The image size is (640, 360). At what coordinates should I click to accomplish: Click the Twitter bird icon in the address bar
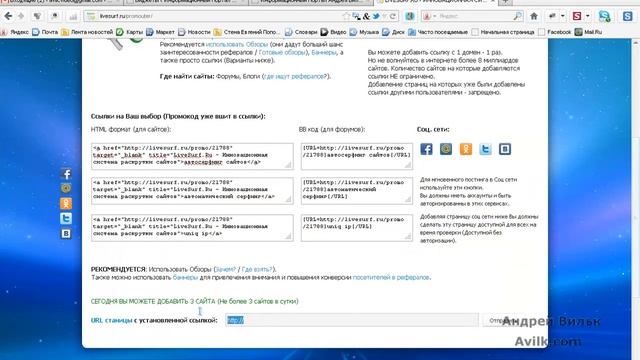point(376,16)
